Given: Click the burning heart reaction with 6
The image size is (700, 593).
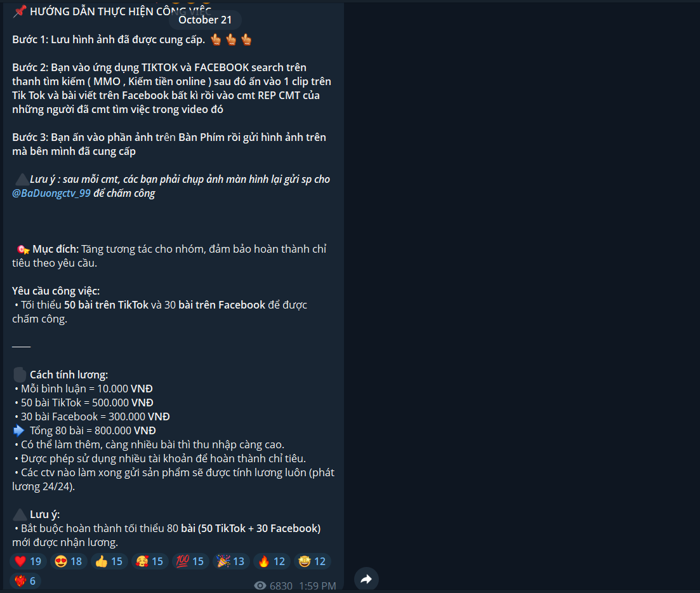Looking at the screenshot, I should click(x=25, y=581).
